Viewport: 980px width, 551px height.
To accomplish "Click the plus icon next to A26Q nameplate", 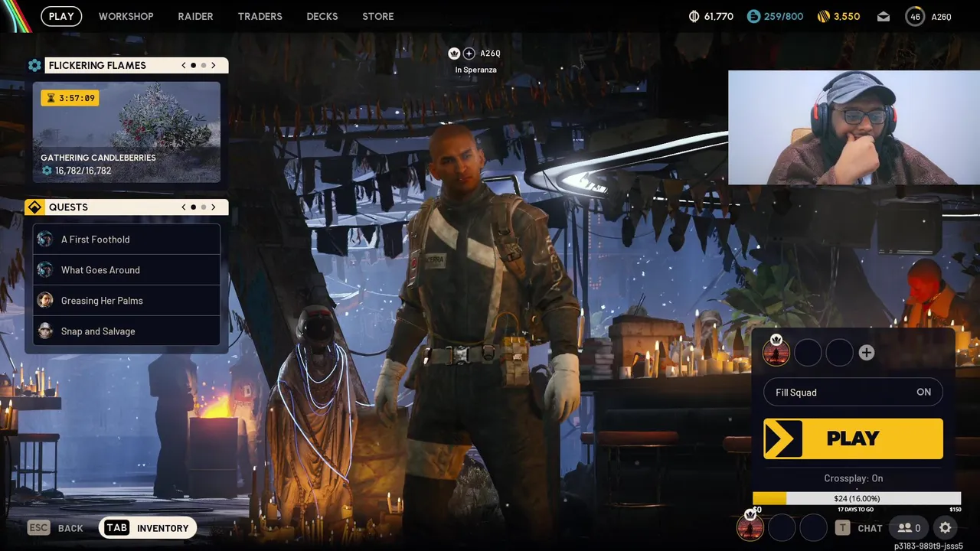I will [469, 54].
